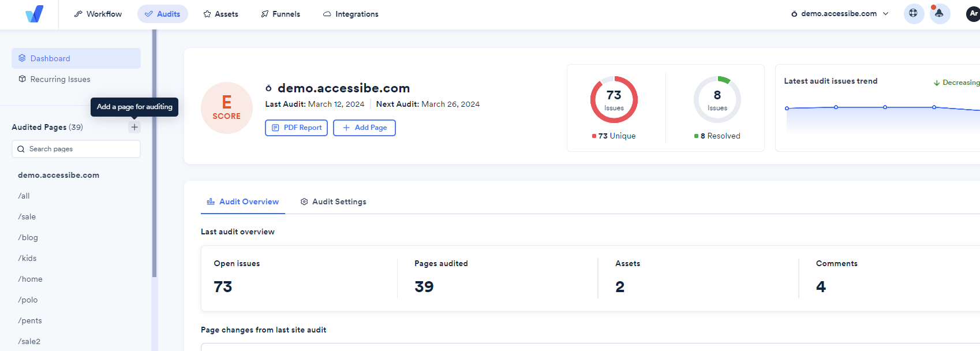This screenshot has height=351, width=980.
Task: Click the demo.accessibe.com site heading
Action: (343, 88)
